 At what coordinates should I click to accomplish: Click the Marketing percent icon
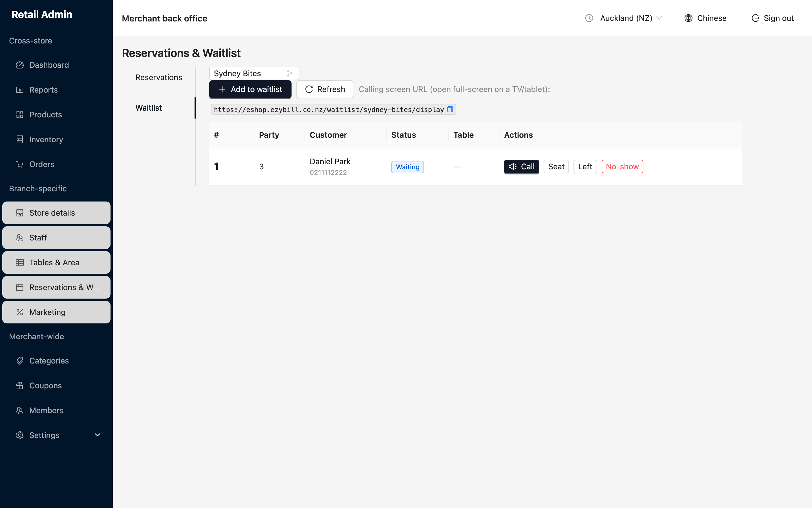tap(20, 312)
